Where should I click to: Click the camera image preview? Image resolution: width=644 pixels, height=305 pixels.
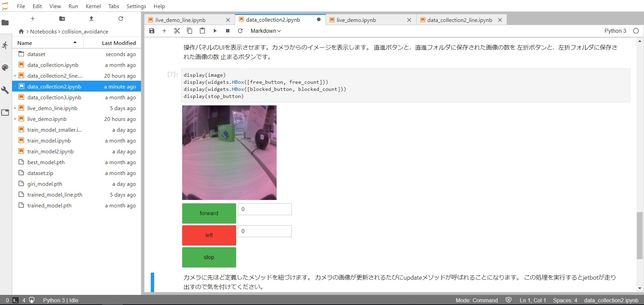tap(229, 153)
